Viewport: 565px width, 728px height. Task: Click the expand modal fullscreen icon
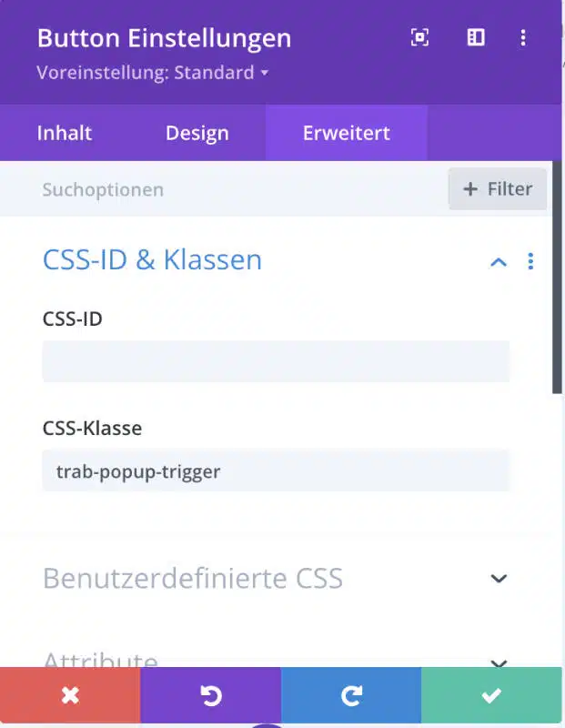pyautogui.click(x=419, y=37)
